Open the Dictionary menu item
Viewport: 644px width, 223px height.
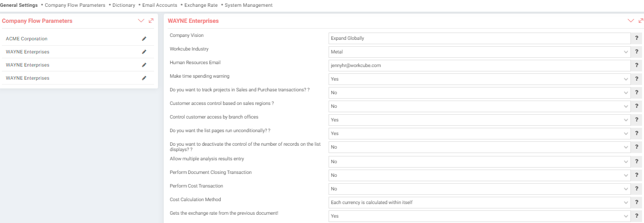[123, 5]
